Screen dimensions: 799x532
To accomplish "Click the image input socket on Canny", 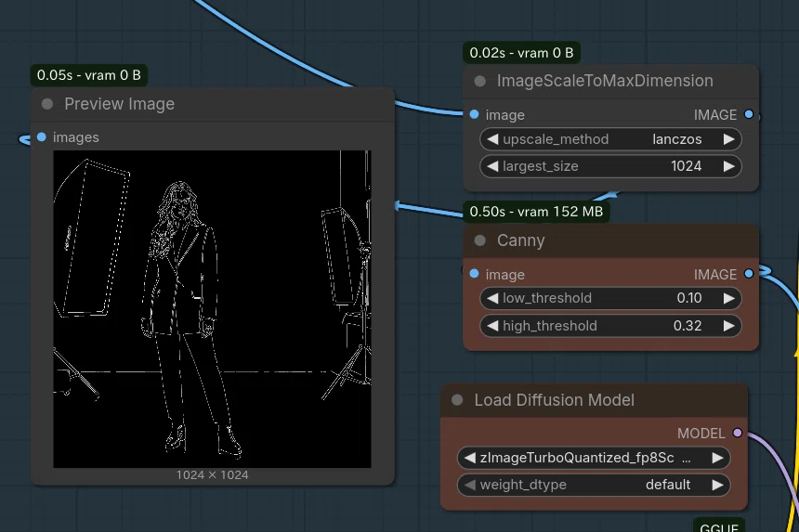I will click(475, 274).
